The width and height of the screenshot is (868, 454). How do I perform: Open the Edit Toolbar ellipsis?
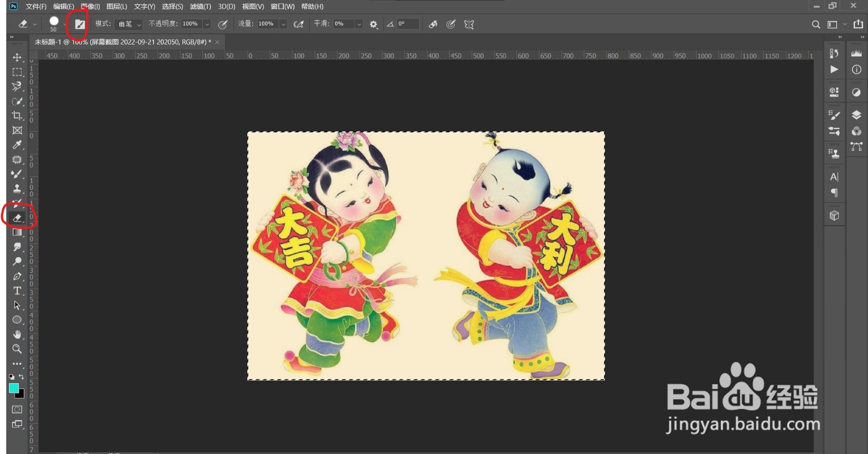point(17,363)
